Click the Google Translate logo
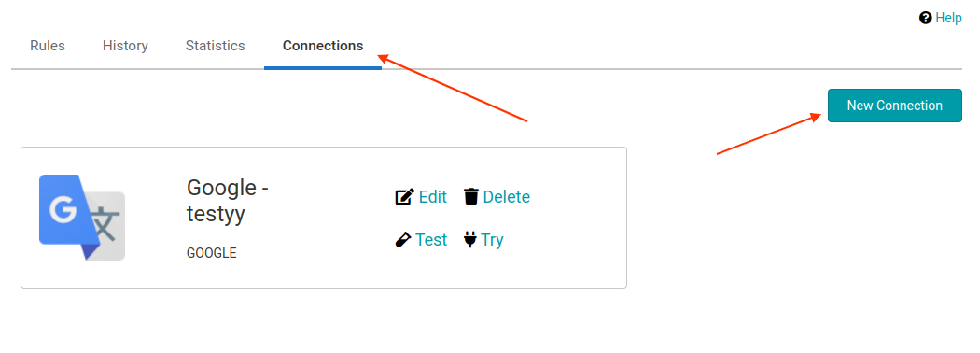The width and height of the screenshot is (980, 353). (82, 218)
